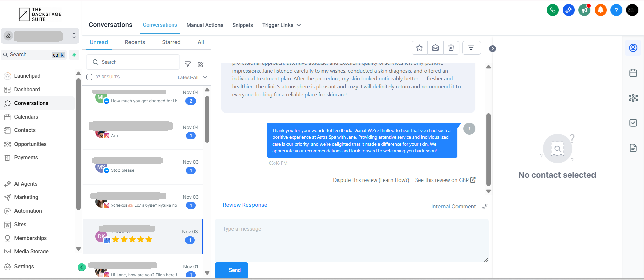Open the orange notifications bell
Viewport: 644px width, 280px height.
[600, 10]
